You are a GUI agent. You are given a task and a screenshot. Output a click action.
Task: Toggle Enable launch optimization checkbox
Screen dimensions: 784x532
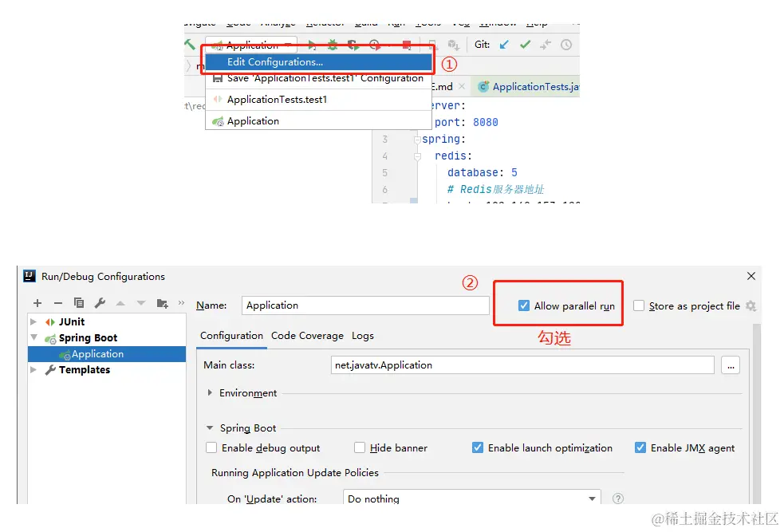tap(478, 447)
